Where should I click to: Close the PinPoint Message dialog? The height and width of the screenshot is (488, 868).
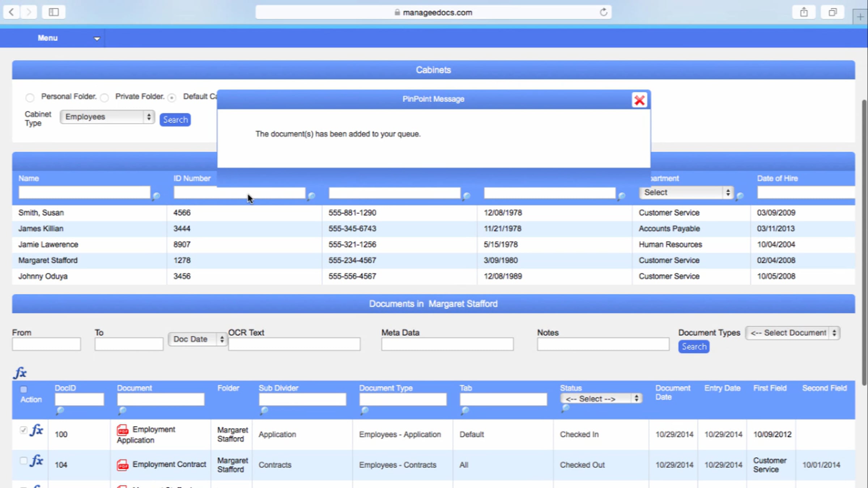tap(639, 100)
